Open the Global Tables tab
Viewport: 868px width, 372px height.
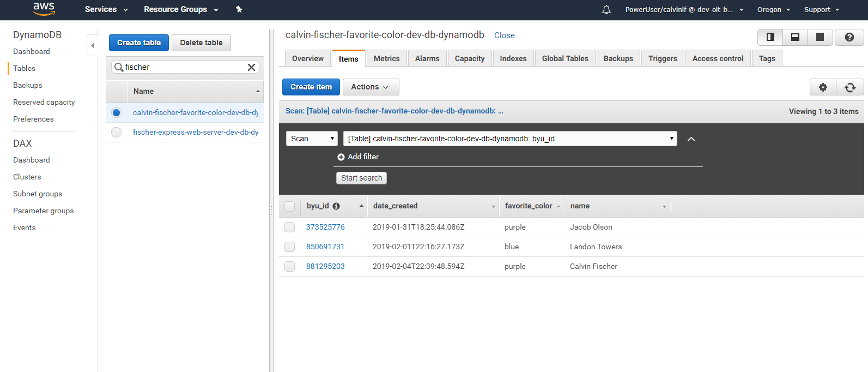pos(565,58)
